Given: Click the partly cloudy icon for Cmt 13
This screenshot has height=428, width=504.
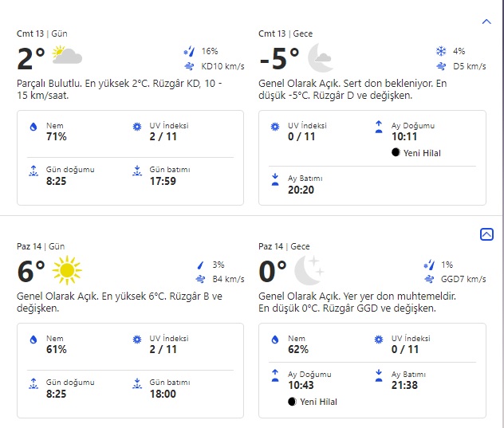Looking at the screenshot, I should (67, 56).
